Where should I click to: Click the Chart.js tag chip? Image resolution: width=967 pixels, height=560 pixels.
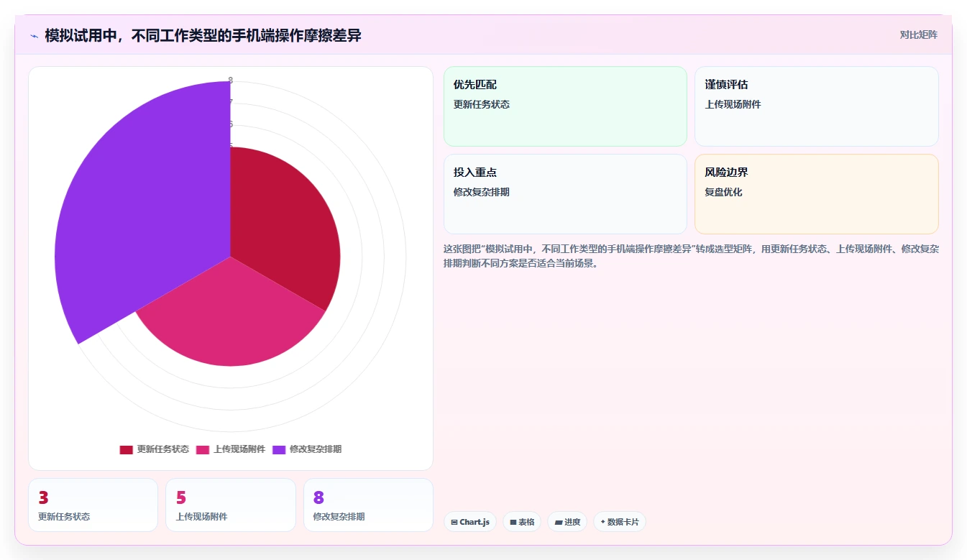(x=470, y=522)
